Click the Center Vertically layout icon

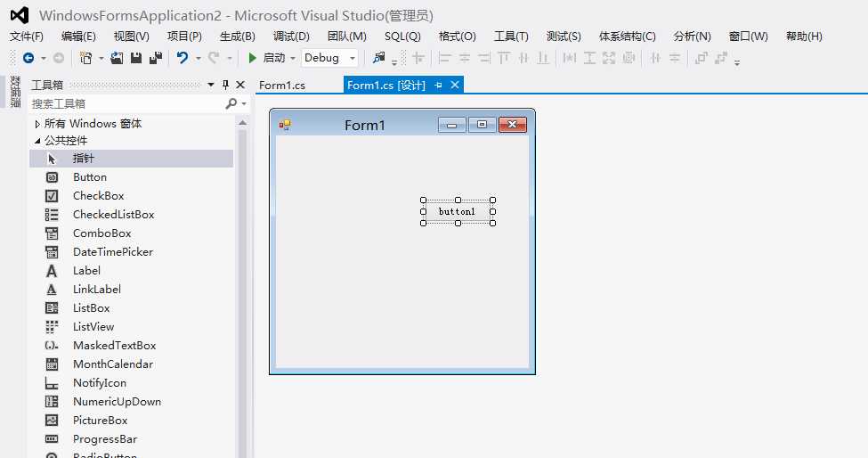(x=675, y=58)
